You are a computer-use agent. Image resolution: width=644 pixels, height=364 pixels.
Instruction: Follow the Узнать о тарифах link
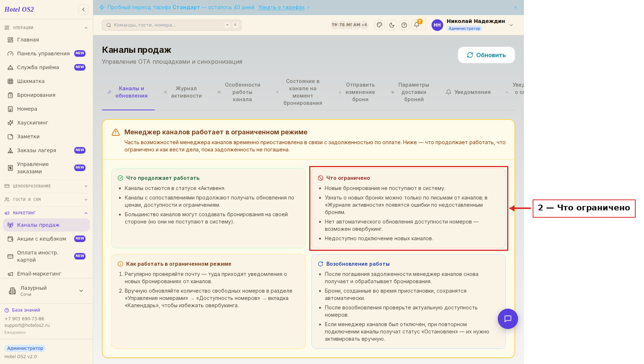281,7
